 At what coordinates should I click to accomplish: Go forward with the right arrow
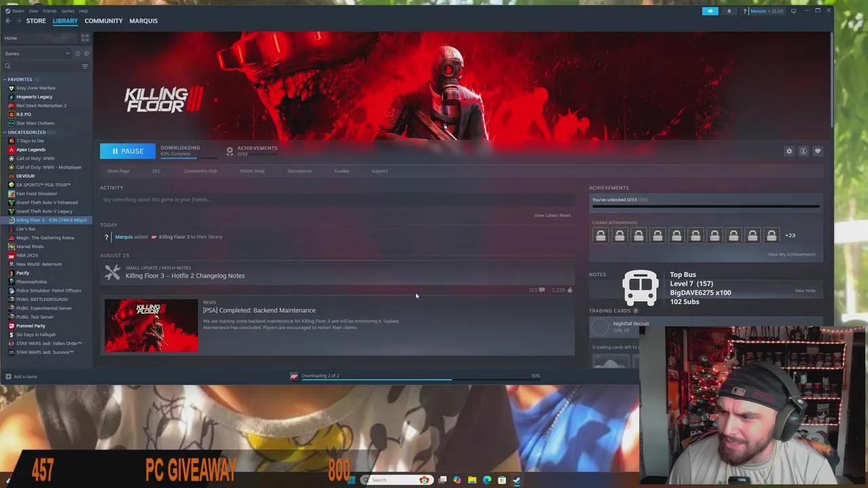pyautogui.click(x=19, y=21)
